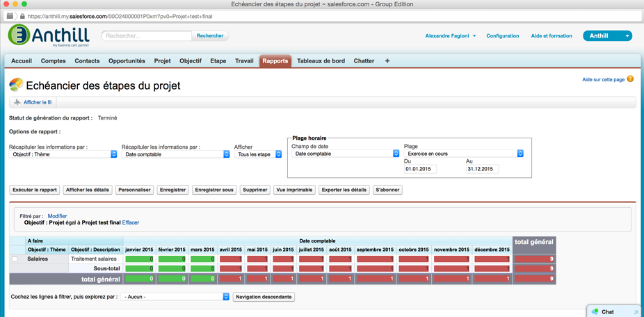Go to the Travail tab
The height and width of the screenshot is (317, 644).
244,60
